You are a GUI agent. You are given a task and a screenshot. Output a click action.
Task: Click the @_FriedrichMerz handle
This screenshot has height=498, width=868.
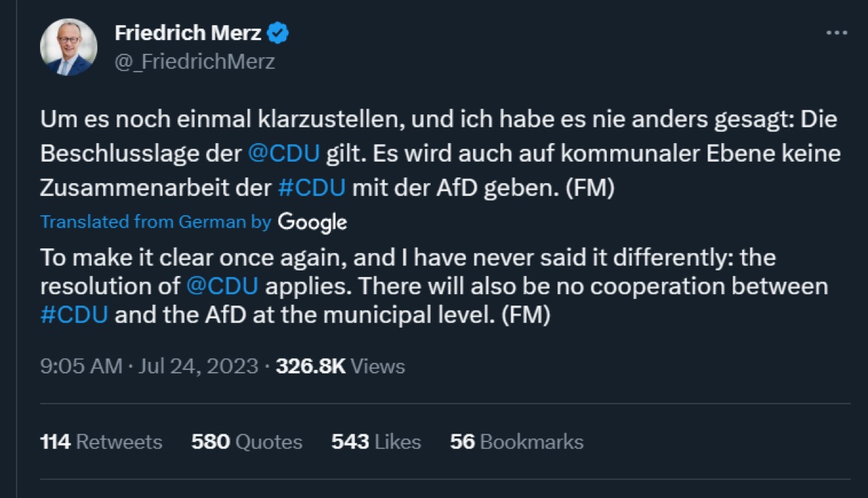tap(194, 62)
